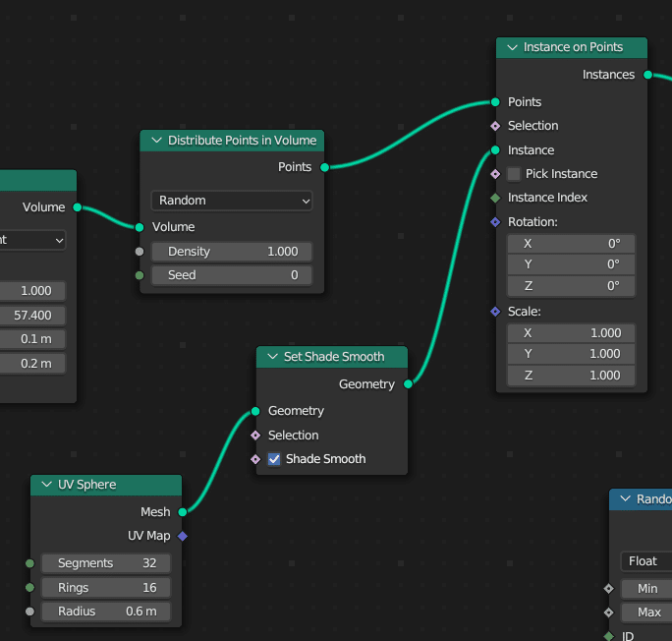This screenshot has height=641, width=672.
Task: Disable the Shade Smooth checkbox
Action: tap(274, 459)
